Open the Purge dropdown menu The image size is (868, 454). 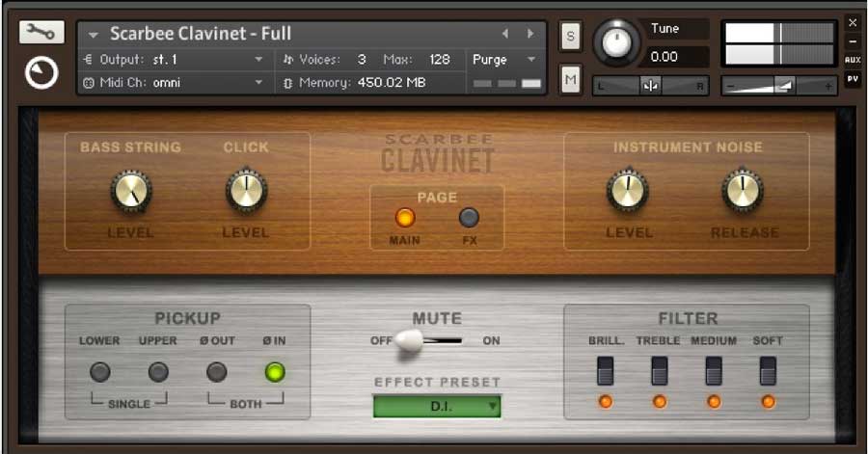[x=503, y=59]
